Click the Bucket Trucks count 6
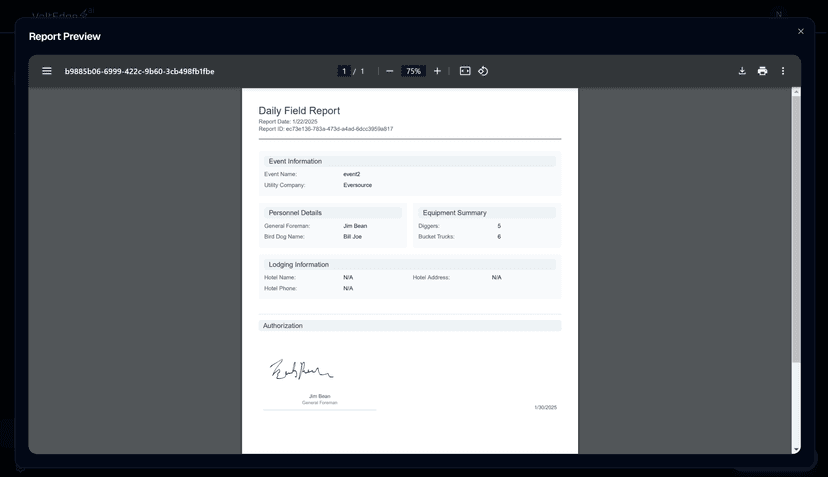This screenshot has height=477, width=828. coord(499,237)
